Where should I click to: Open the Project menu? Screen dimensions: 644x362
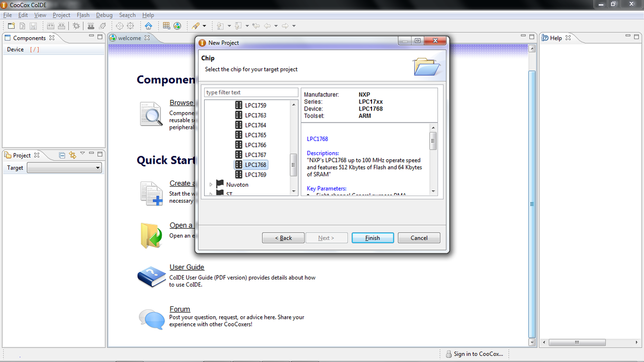point(61,15)
